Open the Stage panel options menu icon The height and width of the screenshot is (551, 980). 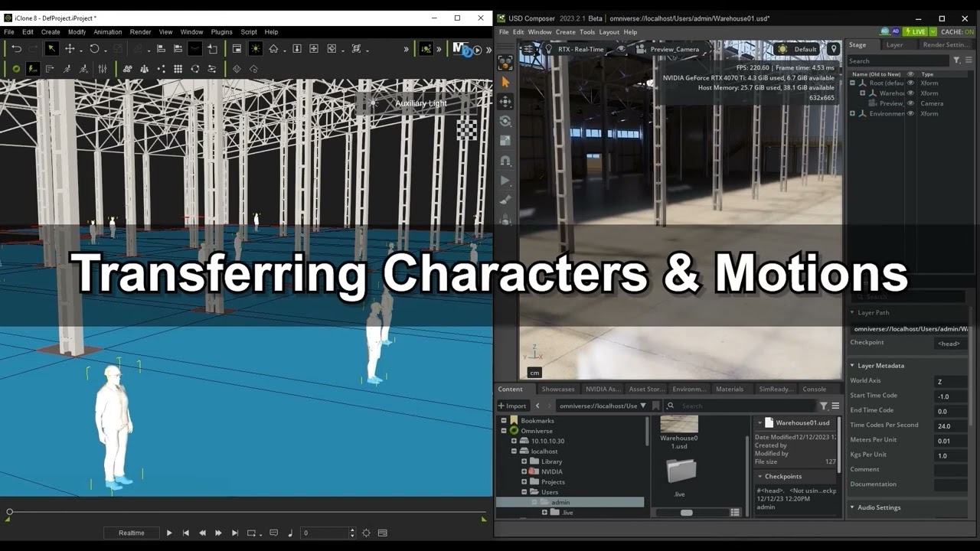(968, 60)
